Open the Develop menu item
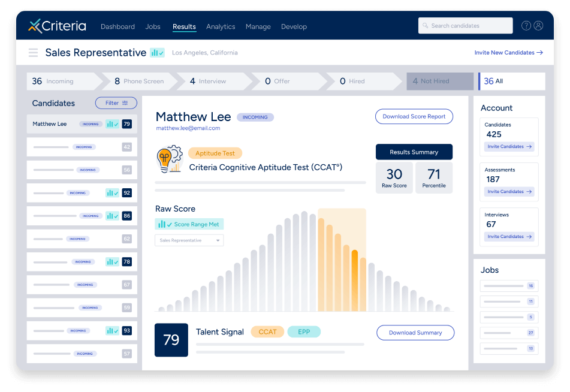Screen dimensions: 570x392 pos(294,26)
